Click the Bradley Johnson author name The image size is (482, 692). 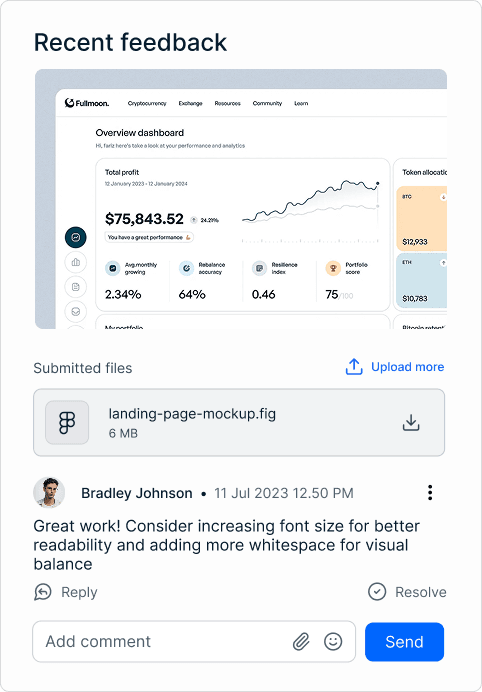137,493
